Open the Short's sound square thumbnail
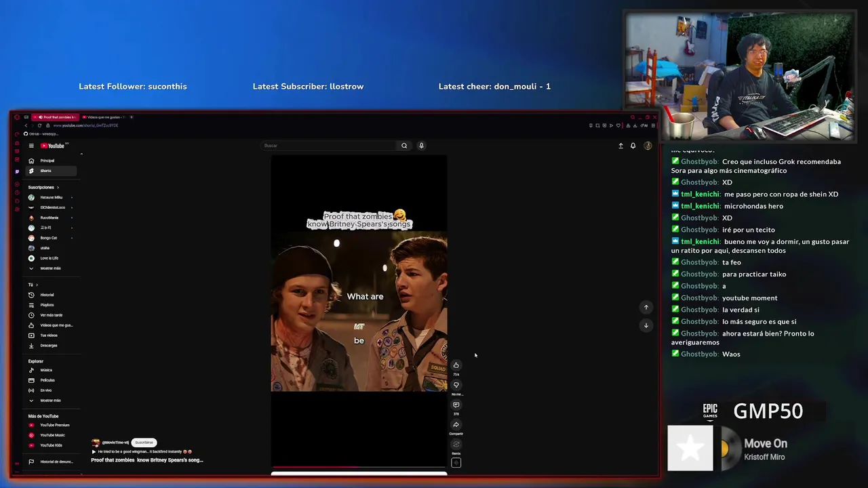Image resolution: width=868 pixels, height=488 pixels. coord(456,463)
